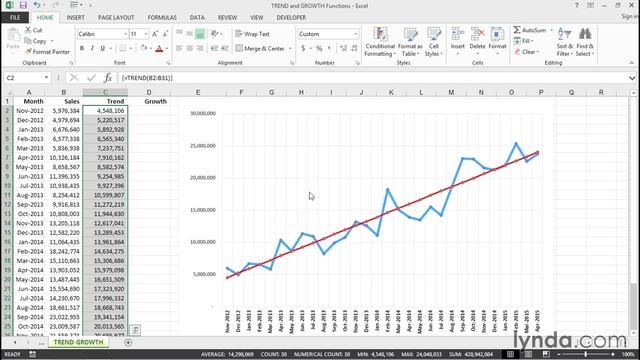Select the TREND-GROWTH sheet tab

[x=78, y=342]
